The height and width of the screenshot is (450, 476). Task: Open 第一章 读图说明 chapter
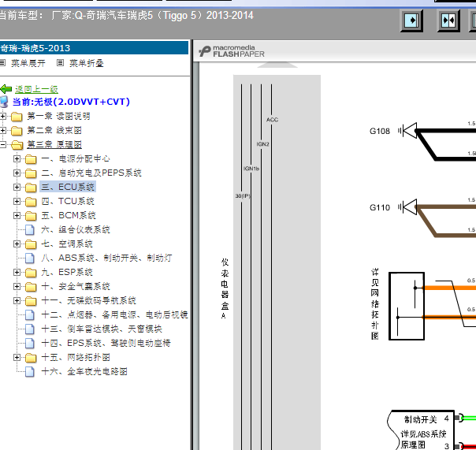tap(58, 116)
